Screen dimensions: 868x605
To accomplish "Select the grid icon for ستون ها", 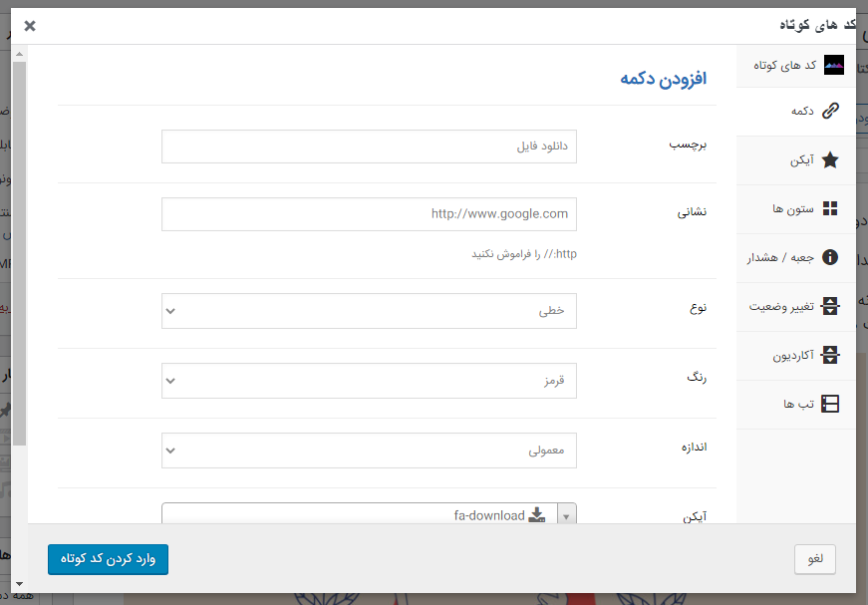I will (x=829, y=208).
